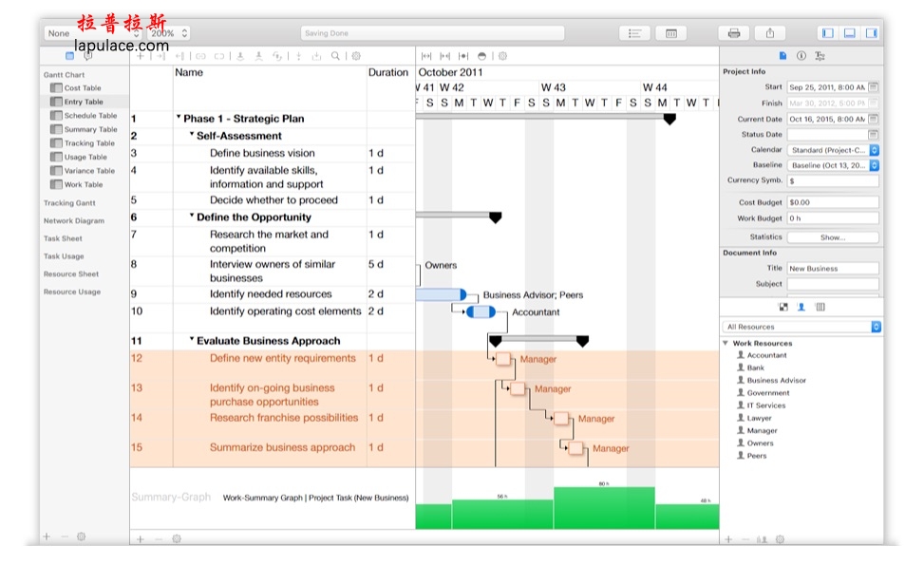Collapse the Define the Opportunity group

pos(192,217)
